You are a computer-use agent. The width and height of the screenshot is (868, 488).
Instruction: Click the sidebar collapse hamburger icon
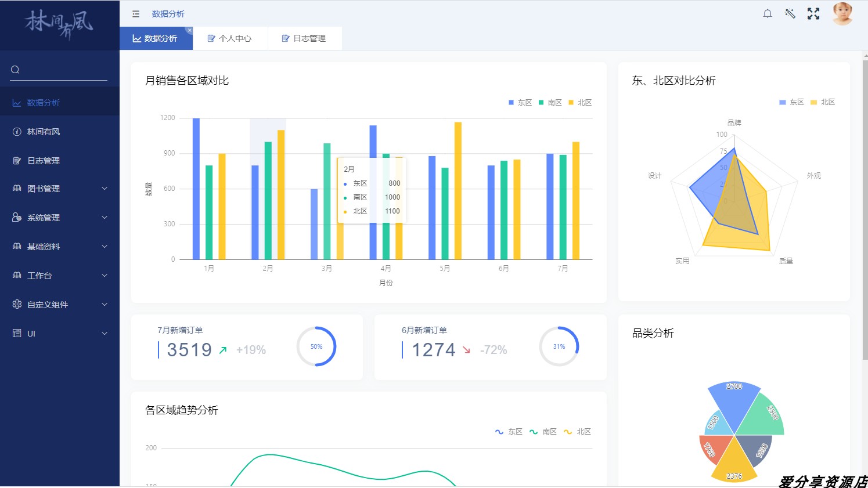(136, 14)
